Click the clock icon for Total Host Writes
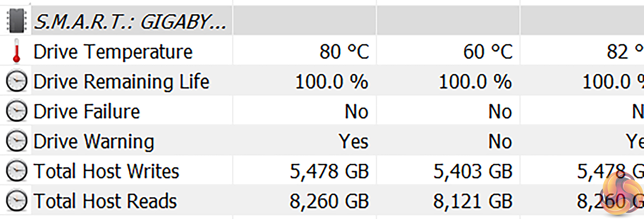The width and height of the screenshot is (644, 219). [x=16, y=171]
